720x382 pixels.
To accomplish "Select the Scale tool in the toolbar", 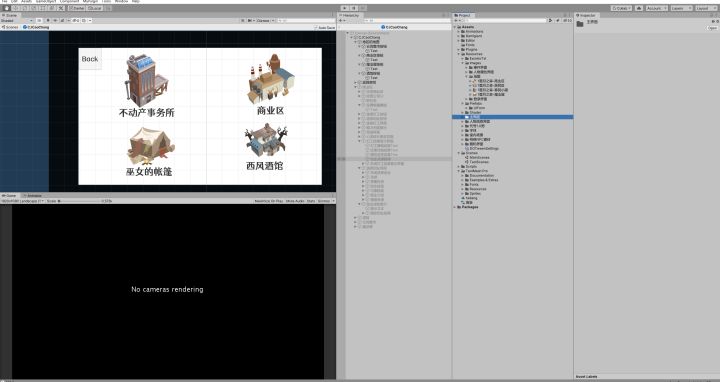I will (x=34, y=8).
